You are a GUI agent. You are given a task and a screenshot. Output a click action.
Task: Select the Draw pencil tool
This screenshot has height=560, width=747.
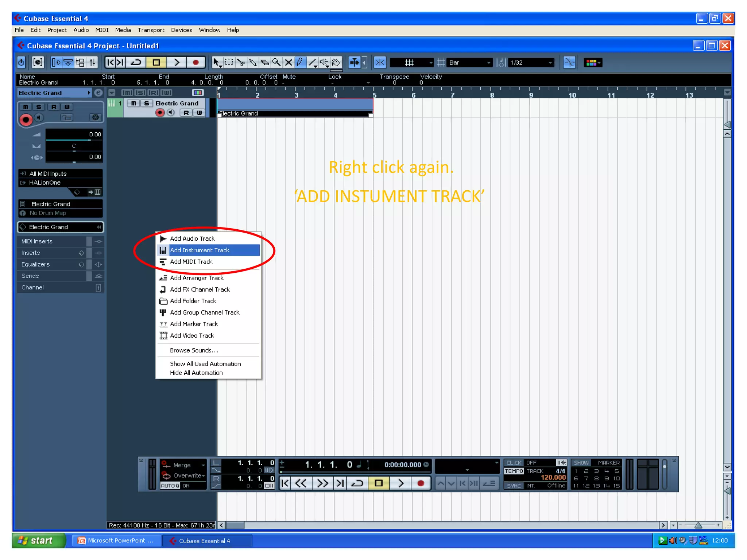300,63
